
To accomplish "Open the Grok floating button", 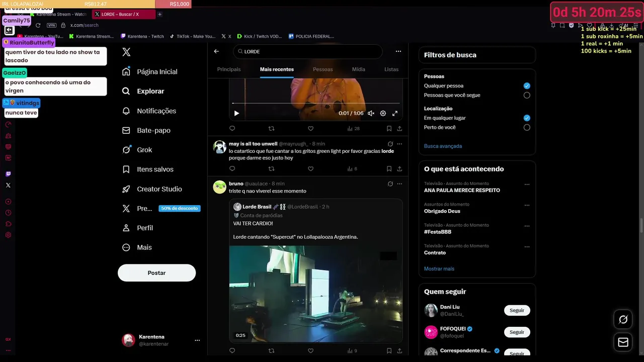I will click(x=623, y=319).
